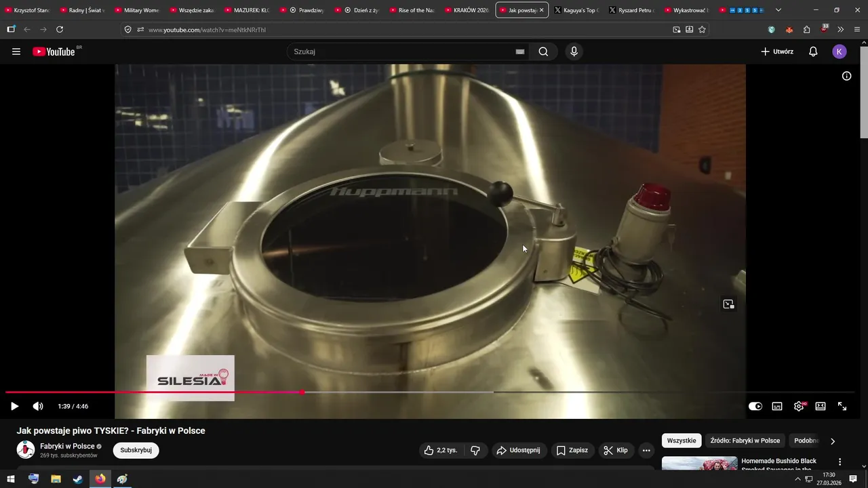This screenshot has width=868, height=488.
Task: Click the expand overlay icon on video
Action: (728, 304)
